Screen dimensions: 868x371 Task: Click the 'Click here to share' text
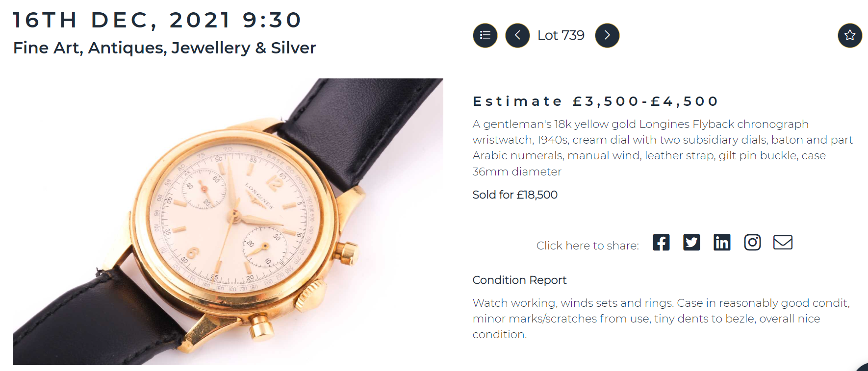587,246
